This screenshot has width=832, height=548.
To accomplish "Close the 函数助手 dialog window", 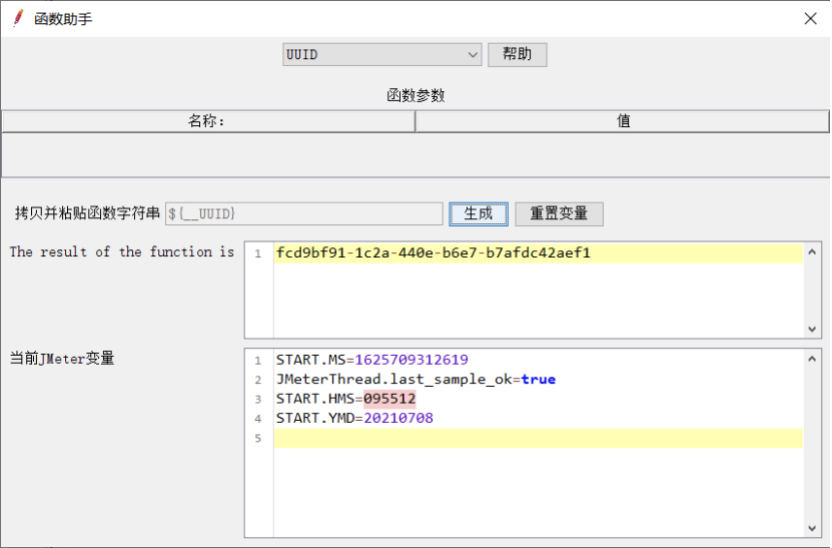I will (810, 19).
